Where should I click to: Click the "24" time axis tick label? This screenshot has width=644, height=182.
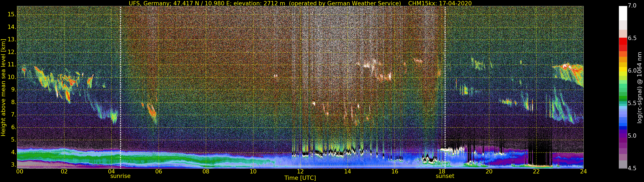tap(583, 172)
